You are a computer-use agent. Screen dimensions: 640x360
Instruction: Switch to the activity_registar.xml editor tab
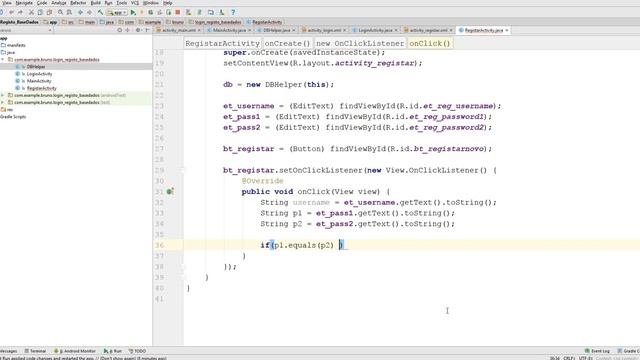(x=428, y=30)
